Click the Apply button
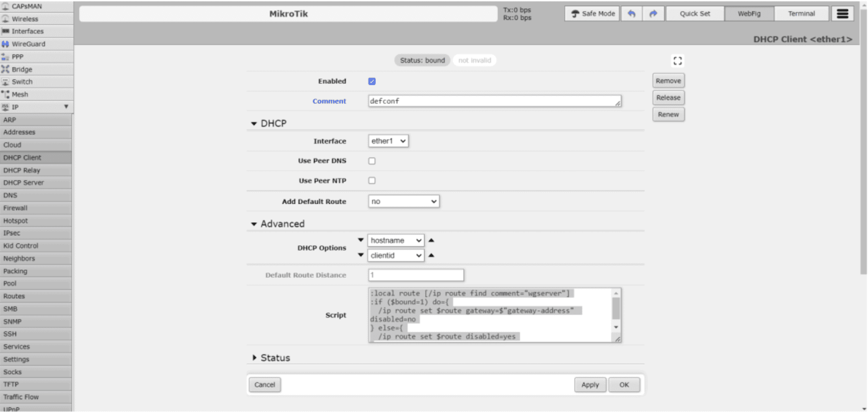Viewport: 868px width, 412px height. pyautogui.click(x=590, y=385)
